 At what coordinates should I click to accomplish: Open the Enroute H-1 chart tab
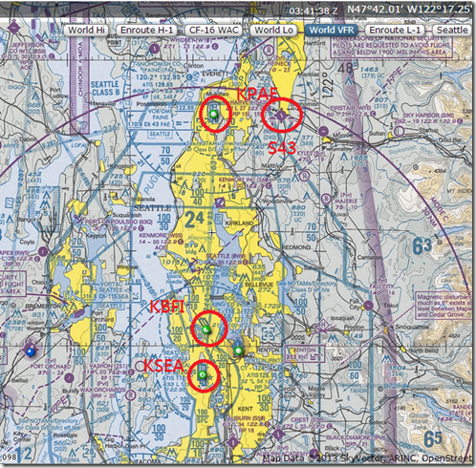point(146,31)
